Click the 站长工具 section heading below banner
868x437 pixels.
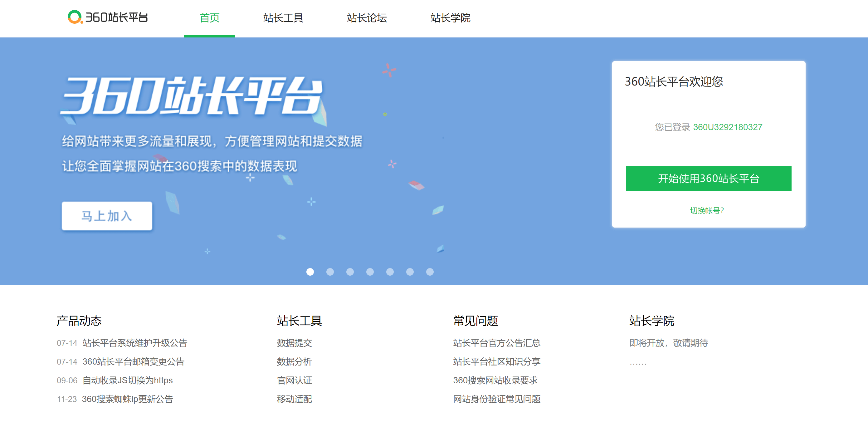pos(299,321)
